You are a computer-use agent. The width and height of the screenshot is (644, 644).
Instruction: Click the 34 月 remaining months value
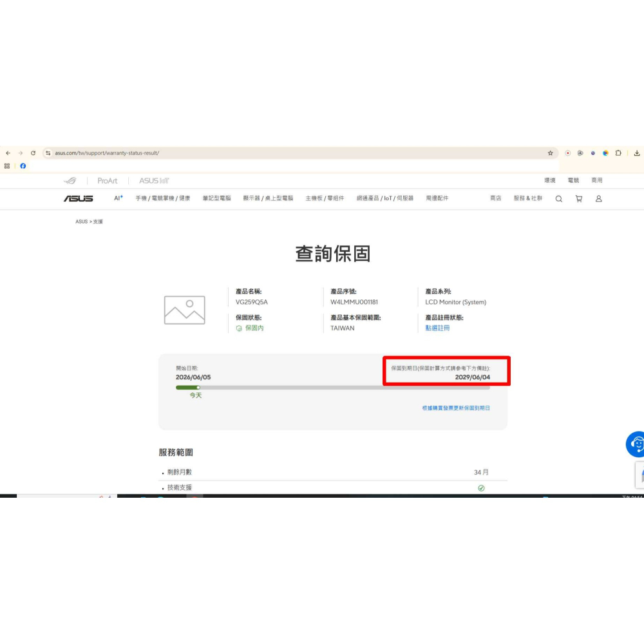click(x=481, y=472)
